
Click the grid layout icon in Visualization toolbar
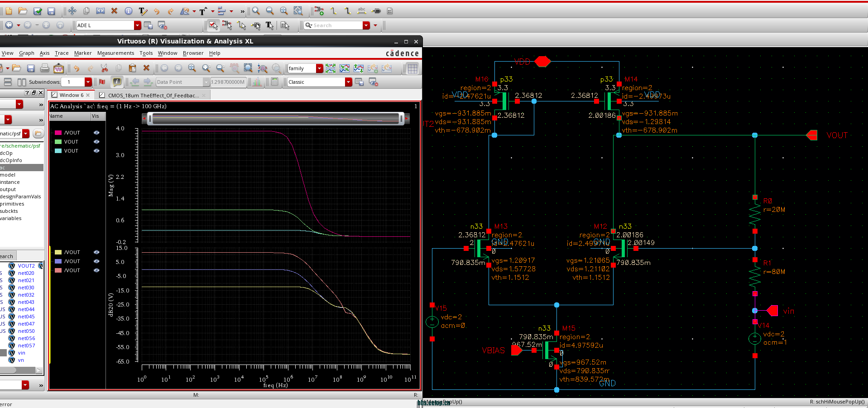click(x=412, y=68)
